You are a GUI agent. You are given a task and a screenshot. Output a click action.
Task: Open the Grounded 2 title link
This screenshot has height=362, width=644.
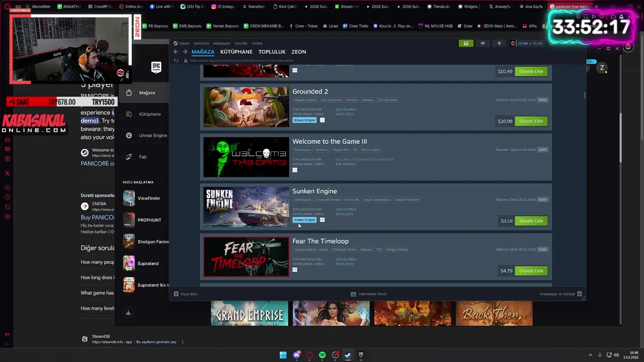click(310, 92)
